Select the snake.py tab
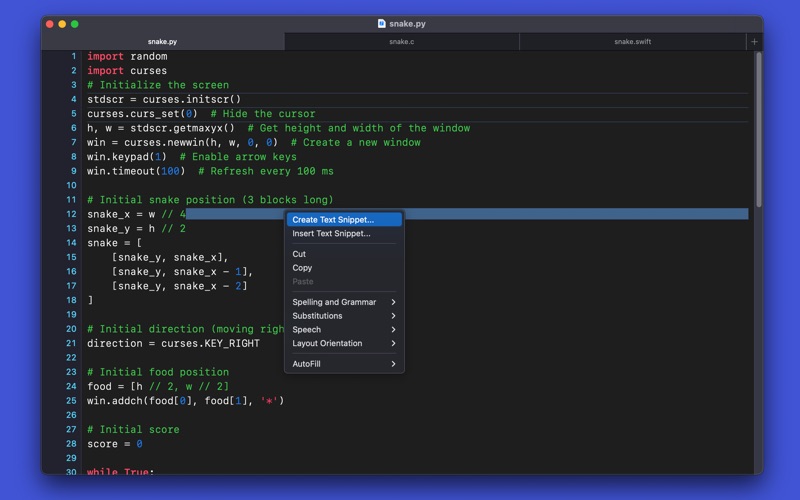This screenshot has height=500, width=800. point(163,42)
